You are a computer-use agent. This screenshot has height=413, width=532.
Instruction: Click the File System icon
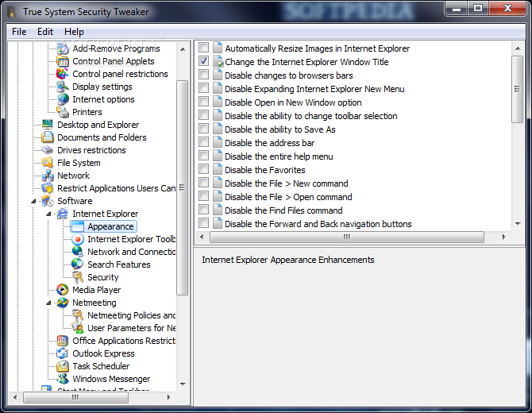pyautogui.click(x=48, y=163)
